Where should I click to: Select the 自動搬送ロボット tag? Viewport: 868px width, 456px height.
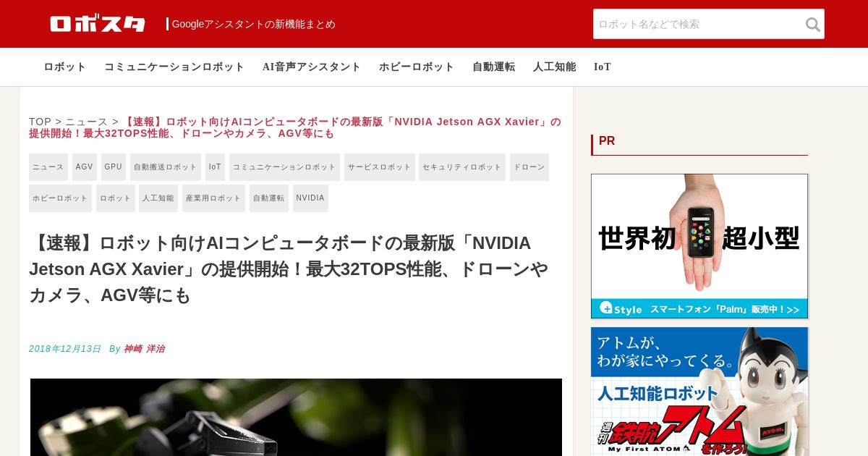pos(166,167)
